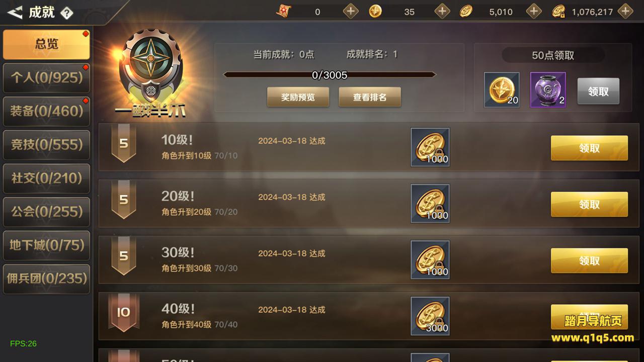Viewport: 644px width, 362px height.
Task: Open the 装备(0/460) tab
Action: (x=46, y=111)
